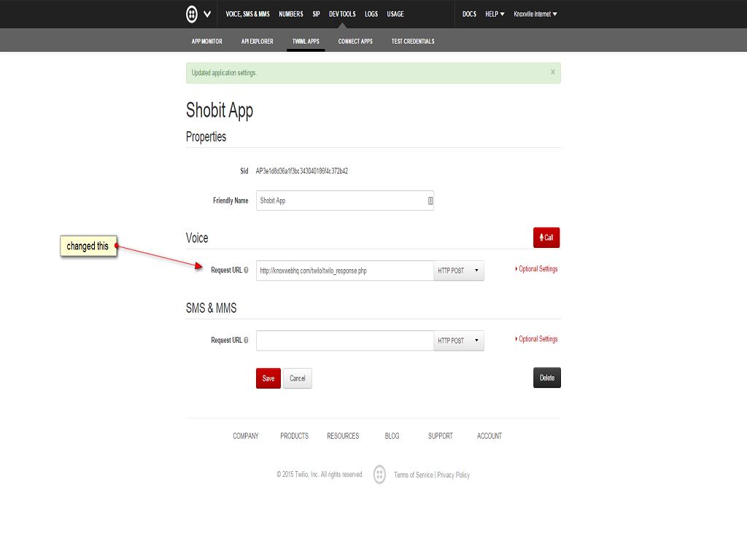Open the Privacy Policy link

pos(453,475)
